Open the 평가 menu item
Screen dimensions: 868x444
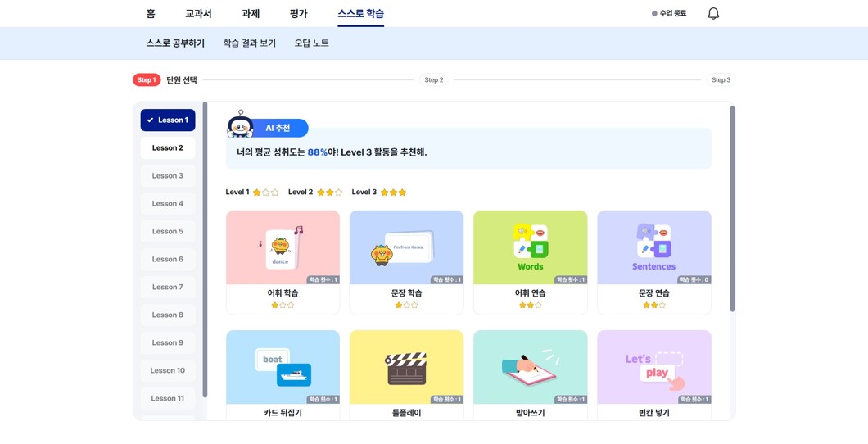tap(298, 14)
